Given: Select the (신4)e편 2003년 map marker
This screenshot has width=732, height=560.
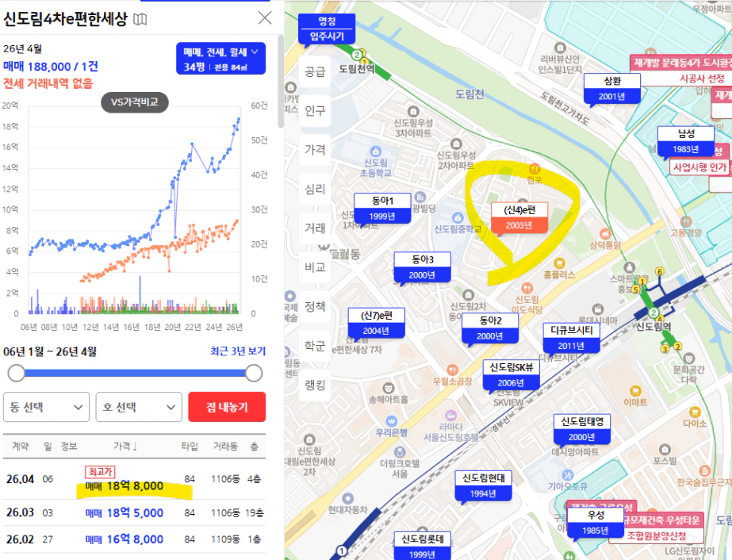Looking at the screenshot, I should tap(519, 217).
